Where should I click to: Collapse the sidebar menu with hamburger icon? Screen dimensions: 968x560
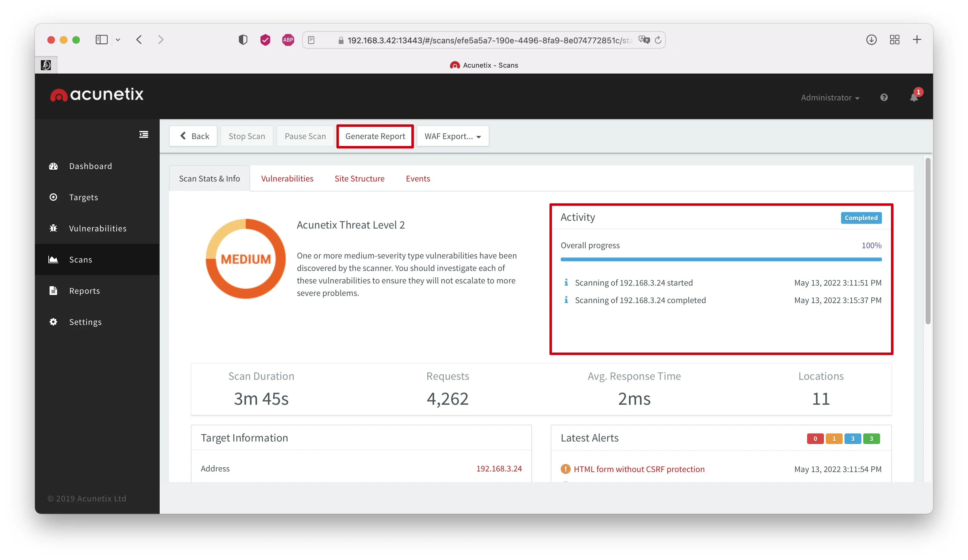[x=144, y=134]
